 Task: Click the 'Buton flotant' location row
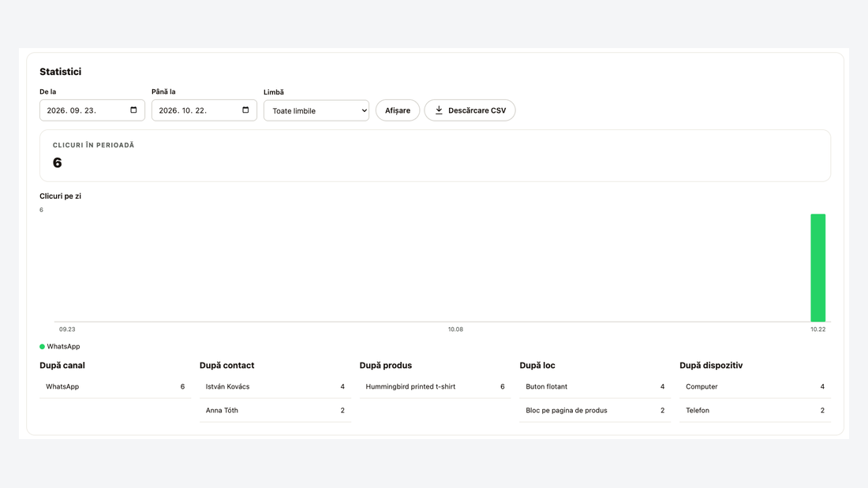595,387
